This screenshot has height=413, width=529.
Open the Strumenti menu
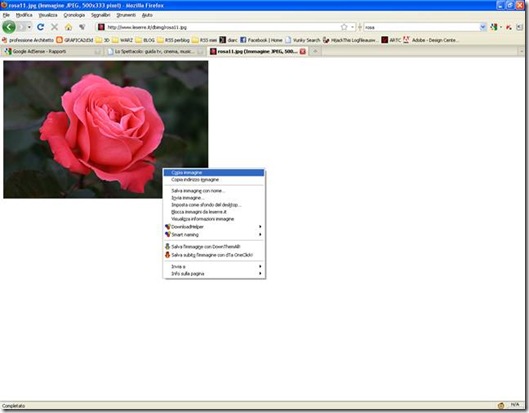click(126, 15)
